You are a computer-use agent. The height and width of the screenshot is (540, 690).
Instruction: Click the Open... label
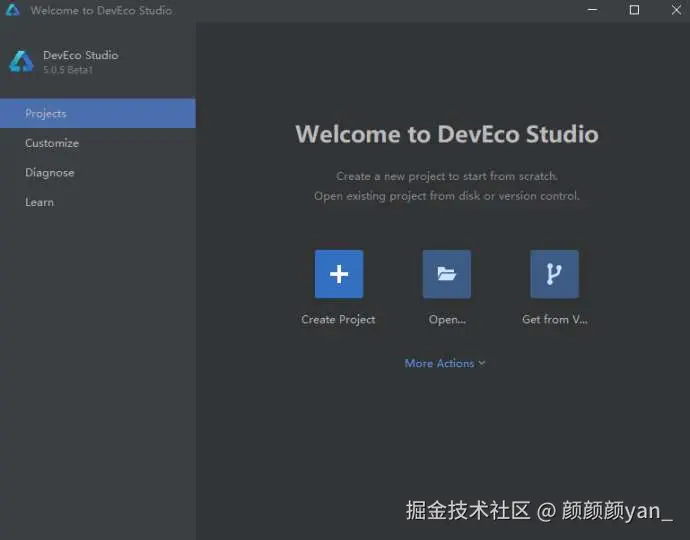[447, 320]
